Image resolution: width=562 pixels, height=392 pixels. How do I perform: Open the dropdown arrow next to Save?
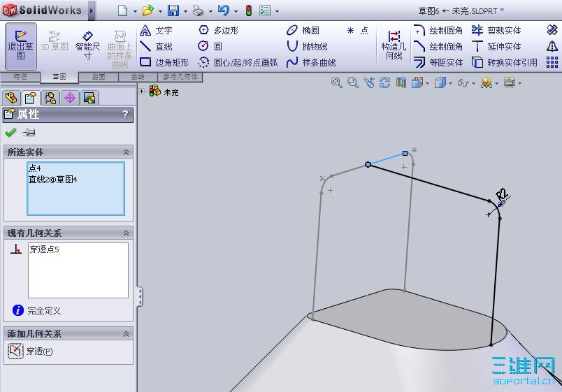pos(185,11)
